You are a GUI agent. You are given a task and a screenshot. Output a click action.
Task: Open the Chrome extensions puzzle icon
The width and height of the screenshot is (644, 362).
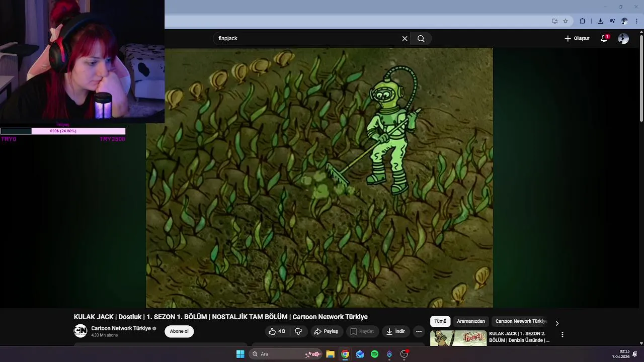tap(583, 21)
